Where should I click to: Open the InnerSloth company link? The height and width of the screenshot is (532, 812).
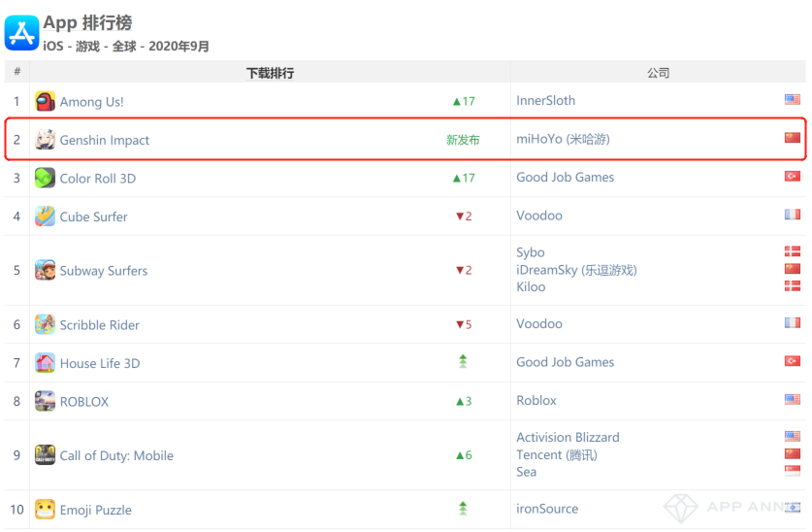coord(545,100)
